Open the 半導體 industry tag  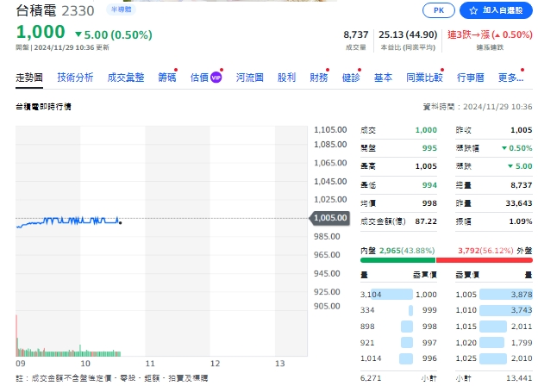click(x=121, y=9)
